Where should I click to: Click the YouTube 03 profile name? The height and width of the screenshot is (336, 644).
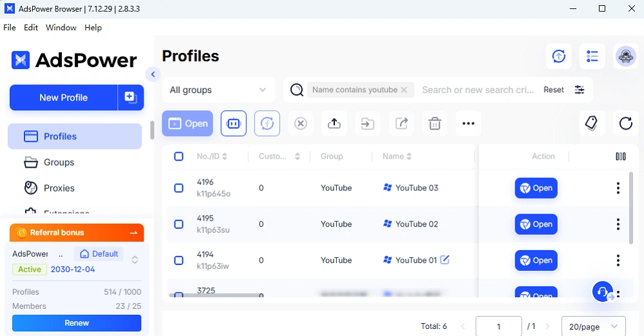(x=417, y=188)
